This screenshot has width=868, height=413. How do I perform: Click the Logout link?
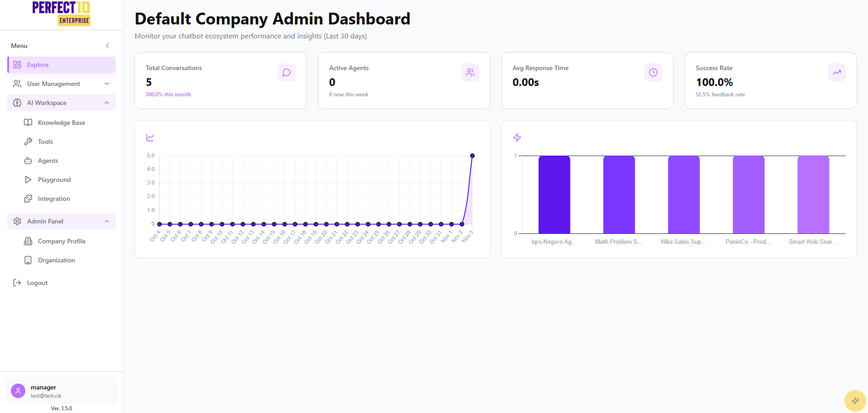coord(61,283)
